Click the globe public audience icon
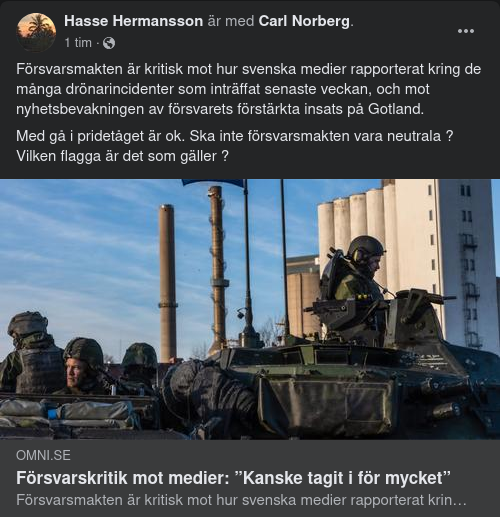The height and width of the screenshot is (517, 500). coord(109,43)
